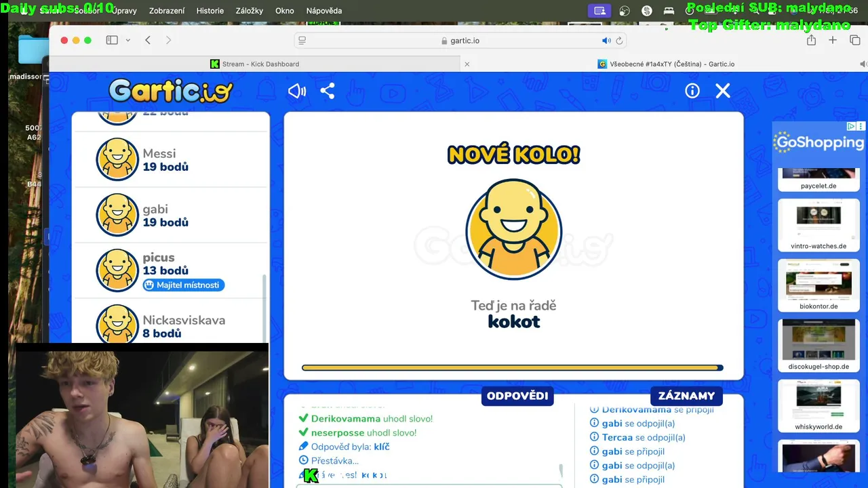The width and height of the screenshot is (868, 488).
Task: Click gabi's avatar in player list
Action: 117,215
